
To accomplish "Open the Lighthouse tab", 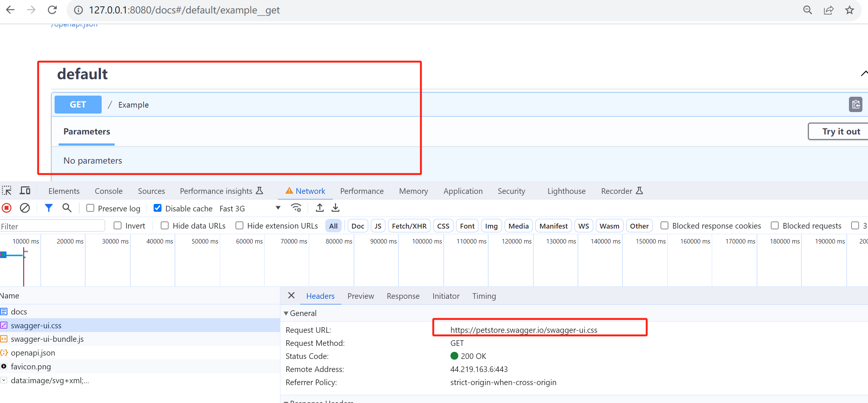I will tap(566, 191).
